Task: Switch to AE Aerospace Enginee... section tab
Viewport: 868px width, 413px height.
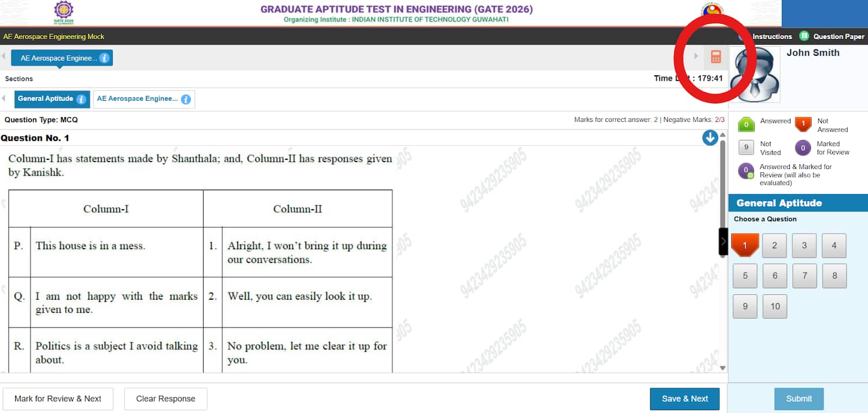Action: click(x=144, y=99)
